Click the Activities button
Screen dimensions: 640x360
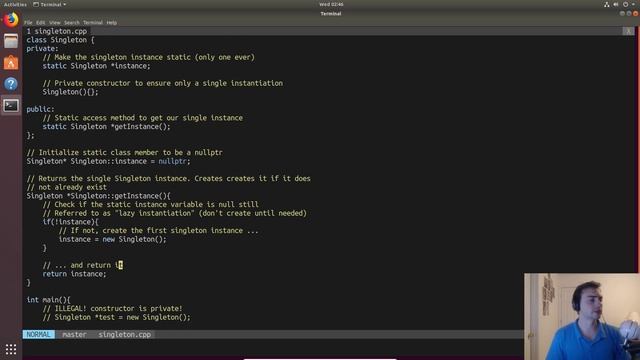pyautogui.click(x=15, y=4)
